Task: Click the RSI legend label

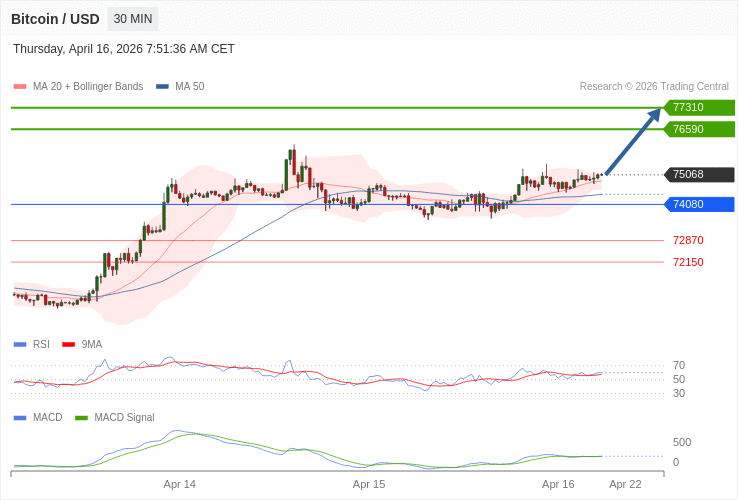Action: 41,345
